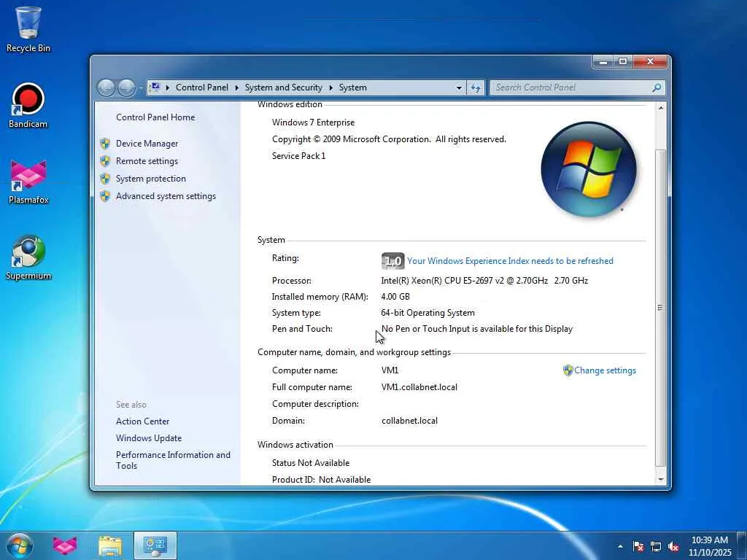This screenshot has width=747, height=560.
Task: Maximize the System window
Action: point(623,61)
